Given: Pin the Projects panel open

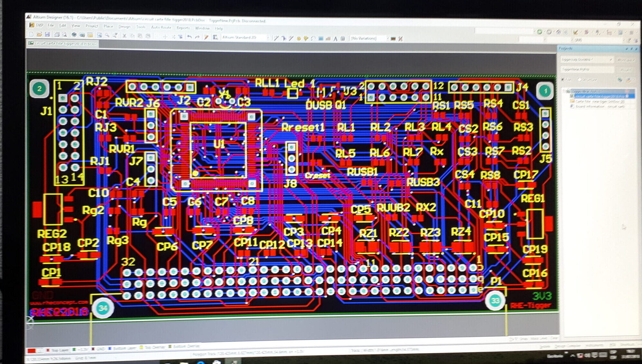Looking at the screenshot, I should point(632,49).
